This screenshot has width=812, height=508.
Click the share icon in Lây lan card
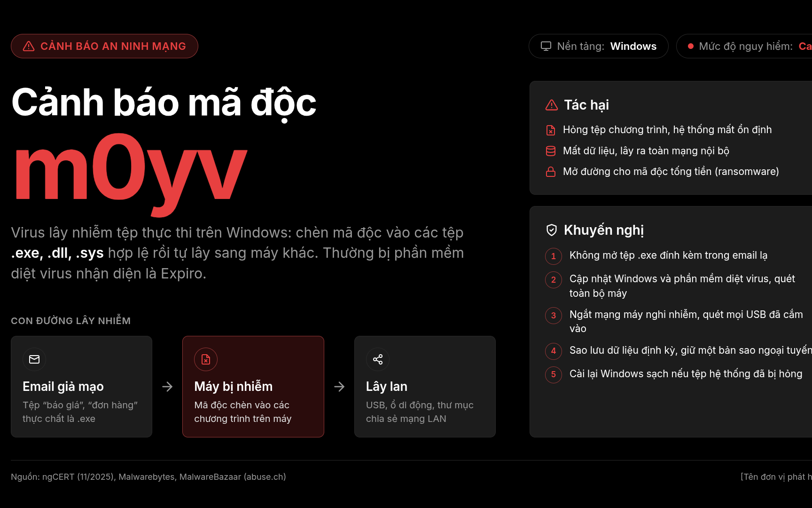click(x=378, y=359)
